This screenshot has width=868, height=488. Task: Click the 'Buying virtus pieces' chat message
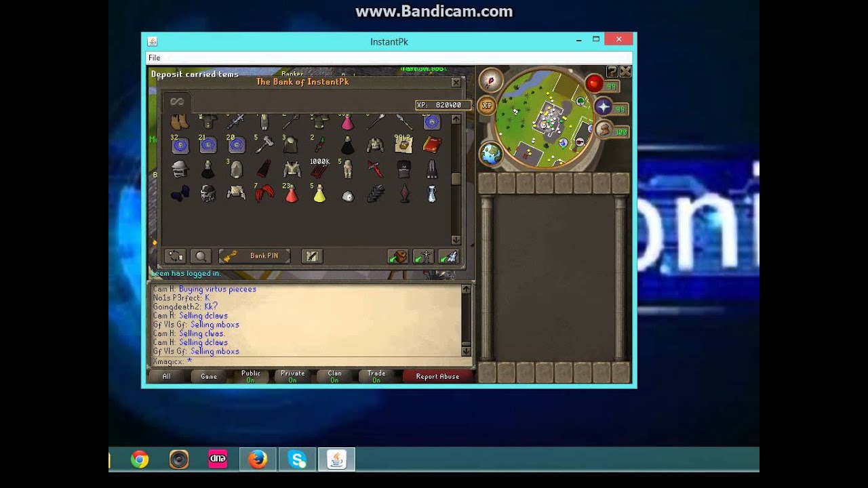coord(218,289)
